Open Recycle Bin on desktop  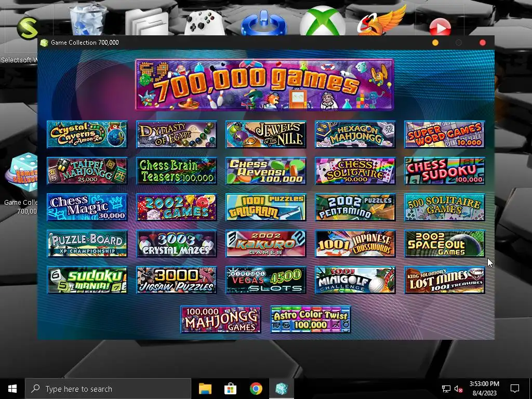88,20
